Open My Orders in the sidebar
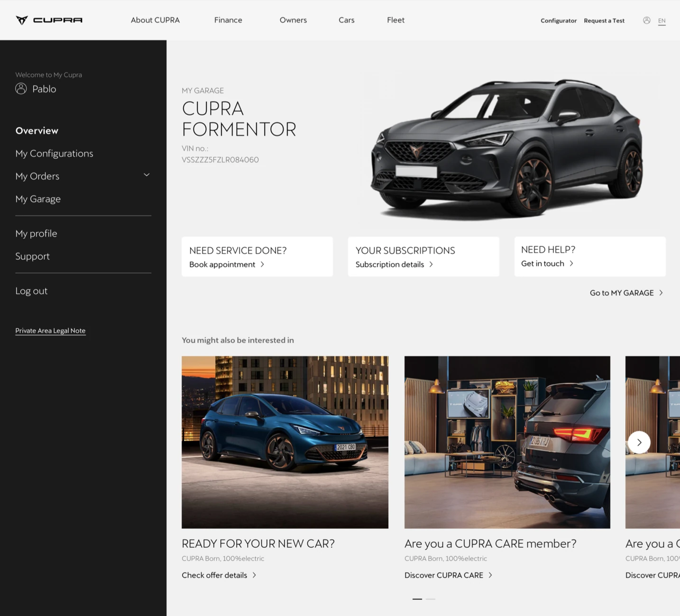 point(37,176)
